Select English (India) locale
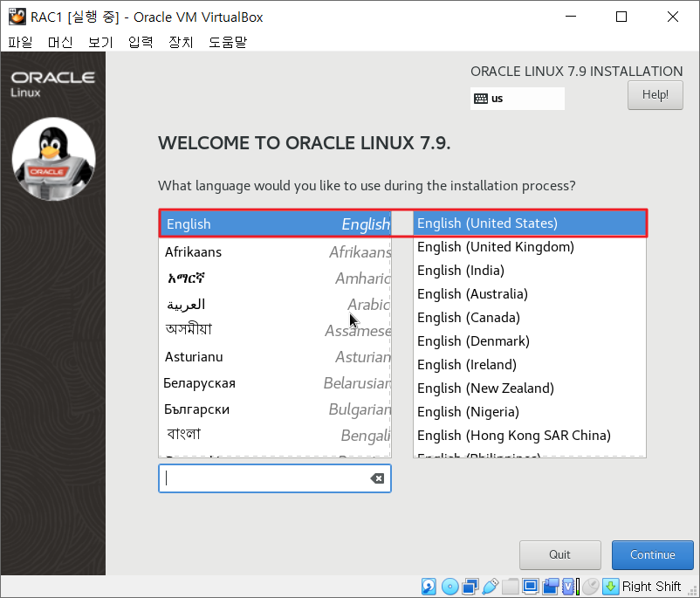The width and height of the screenshot is (700, 598). click(530, 271)
